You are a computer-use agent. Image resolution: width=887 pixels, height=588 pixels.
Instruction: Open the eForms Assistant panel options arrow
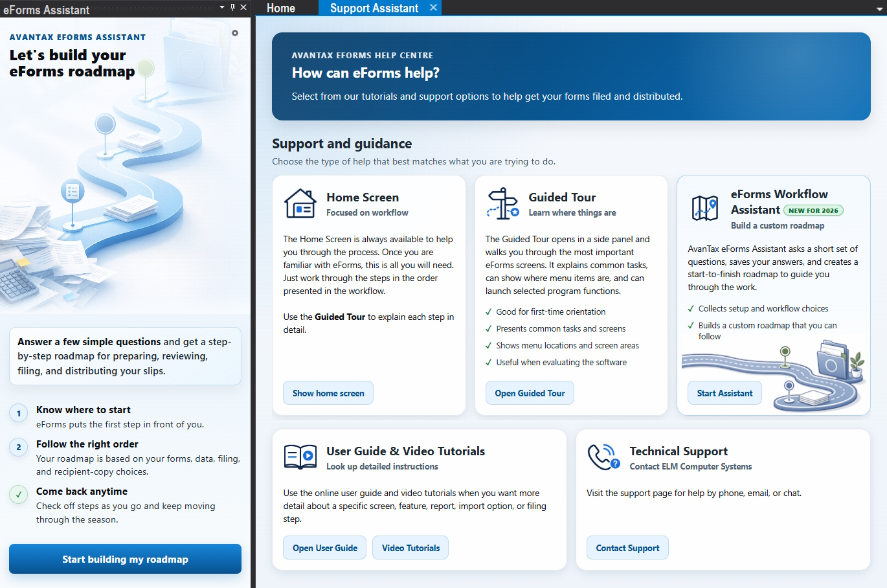coord(222,7)
